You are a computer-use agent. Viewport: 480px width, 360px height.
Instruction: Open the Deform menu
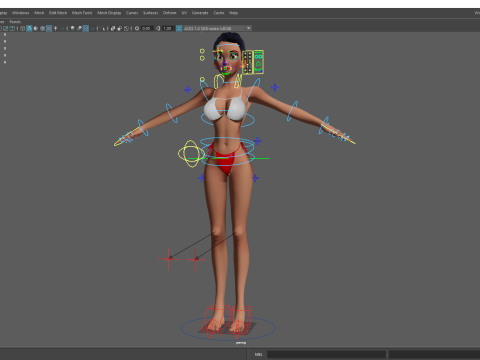coord(170,13)
